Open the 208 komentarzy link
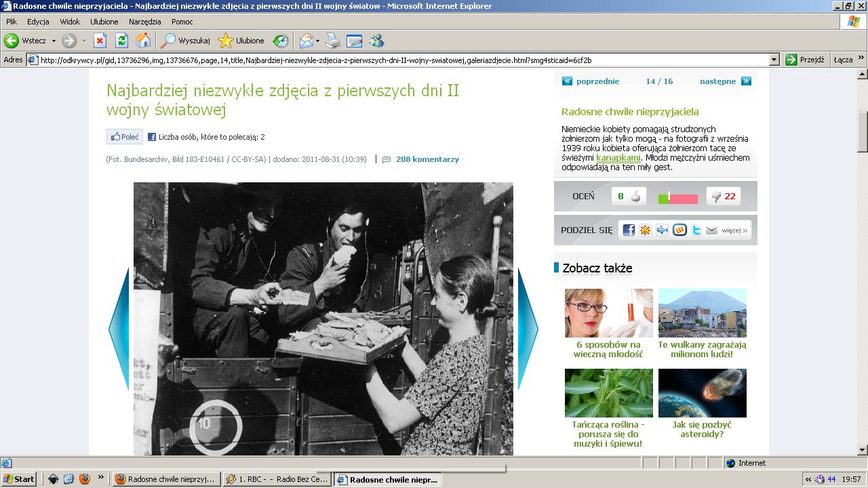868x488 pixels. click(427, 159)
